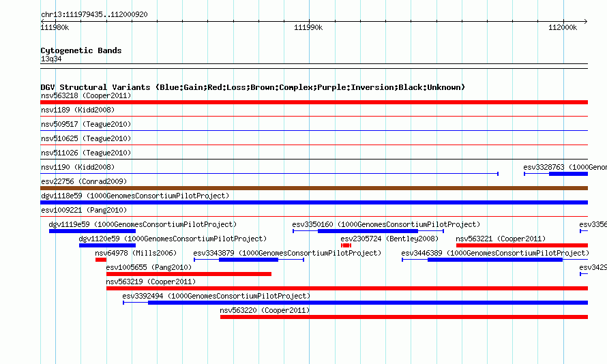
Task: Click the nsv1189 (Kidd2008) label
Action: point(78,110)
